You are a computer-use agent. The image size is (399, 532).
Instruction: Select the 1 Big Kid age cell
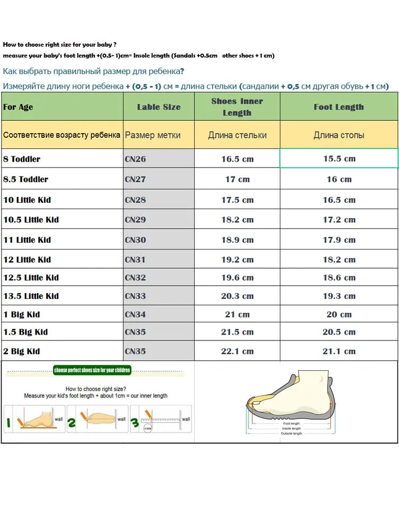pyautogui.click(x=62, y=314)
